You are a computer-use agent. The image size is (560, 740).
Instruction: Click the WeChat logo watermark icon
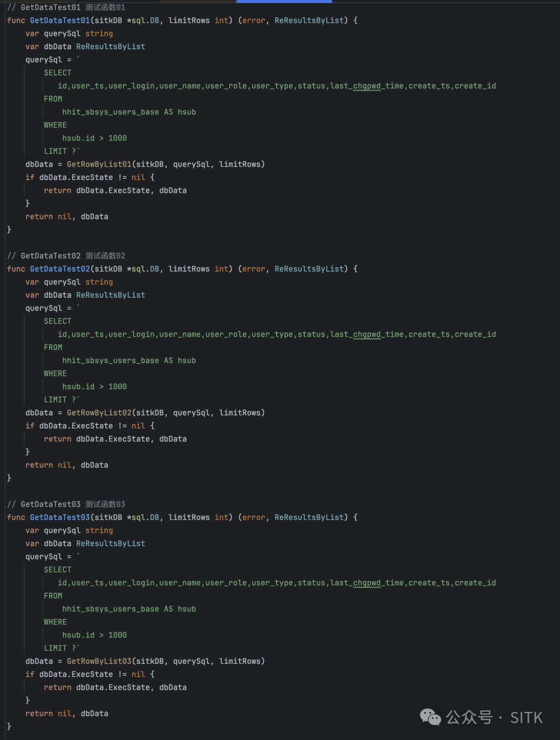click(430, 717)
